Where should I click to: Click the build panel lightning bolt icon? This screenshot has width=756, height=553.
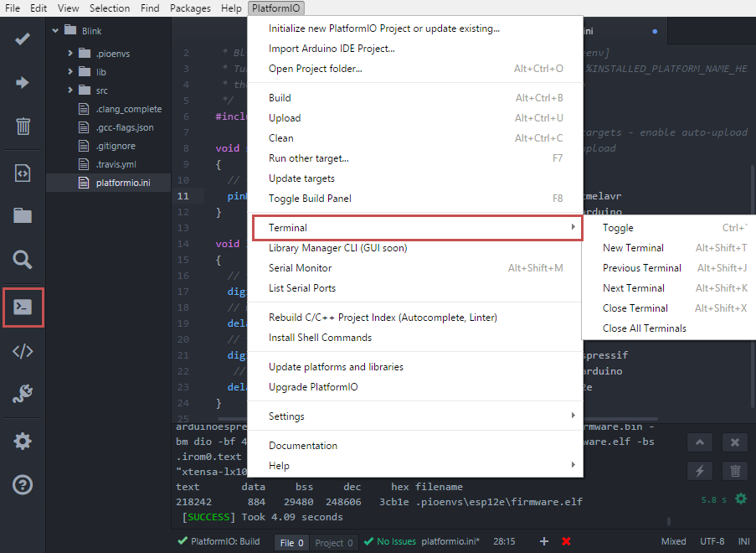[700, 471]
